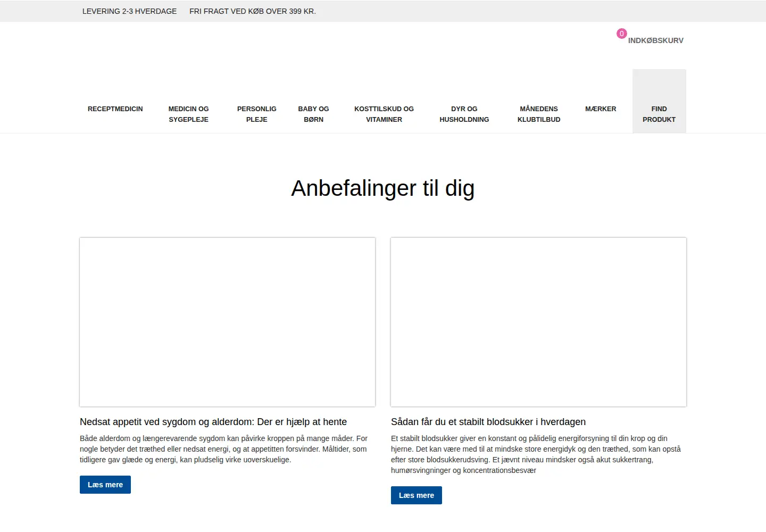
Task: Click headline 'Nedsat appetit ved sygdom og alderdom'
Action: tap(213, 422)
